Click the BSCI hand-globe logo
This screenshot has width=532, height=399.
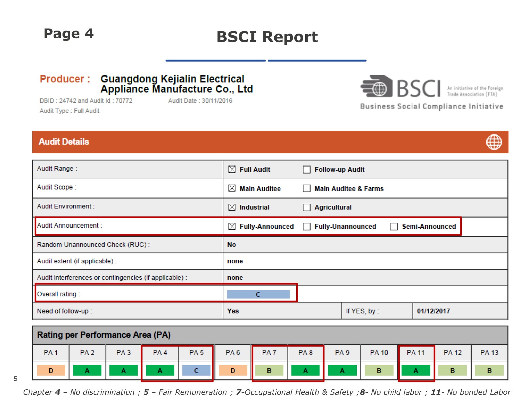377,86
